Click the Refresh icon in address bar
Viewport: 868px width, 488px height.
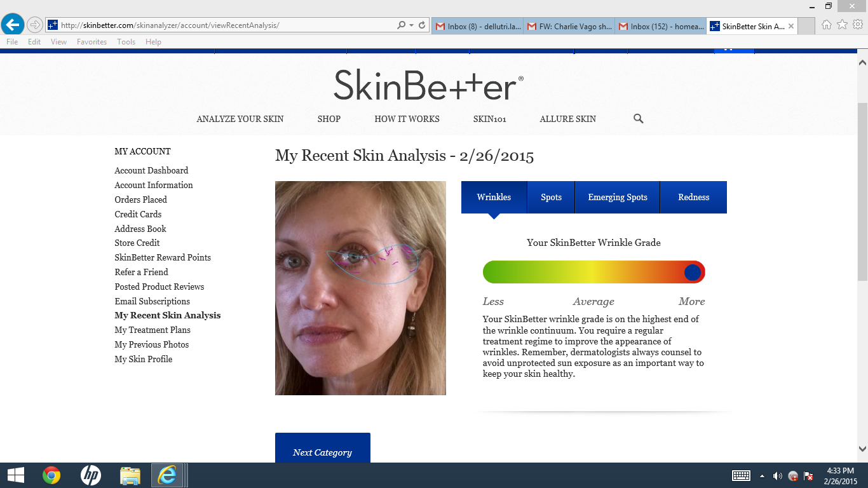tap(422, 25)
